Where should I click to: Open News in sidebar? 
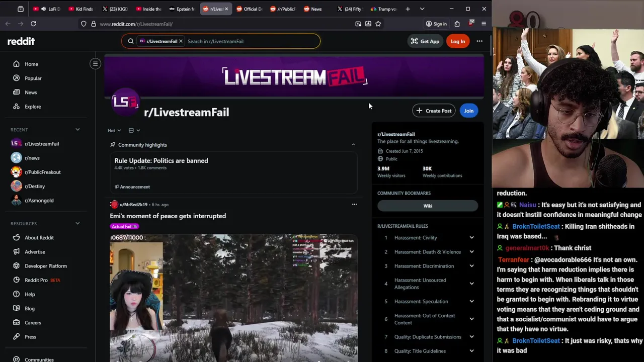[x=31, y=92]
